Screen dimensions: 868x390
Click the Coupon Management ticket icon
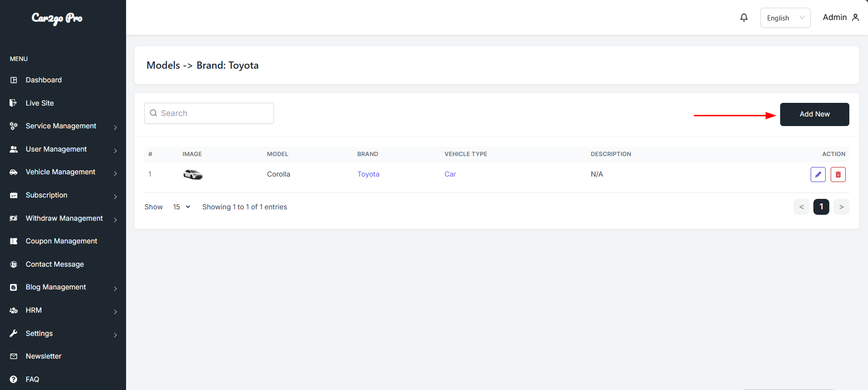[x=14, y=241]
